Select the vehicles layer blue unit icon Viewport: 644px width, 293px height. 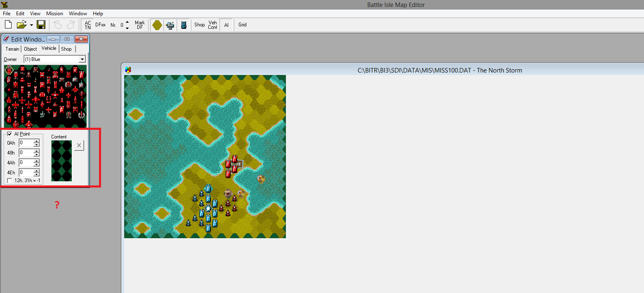point(184,25)
